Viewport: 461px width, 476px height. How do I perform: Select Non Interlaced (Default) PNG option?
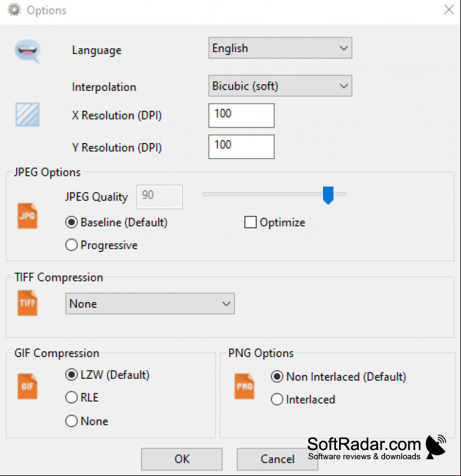[x=338, y=377]
